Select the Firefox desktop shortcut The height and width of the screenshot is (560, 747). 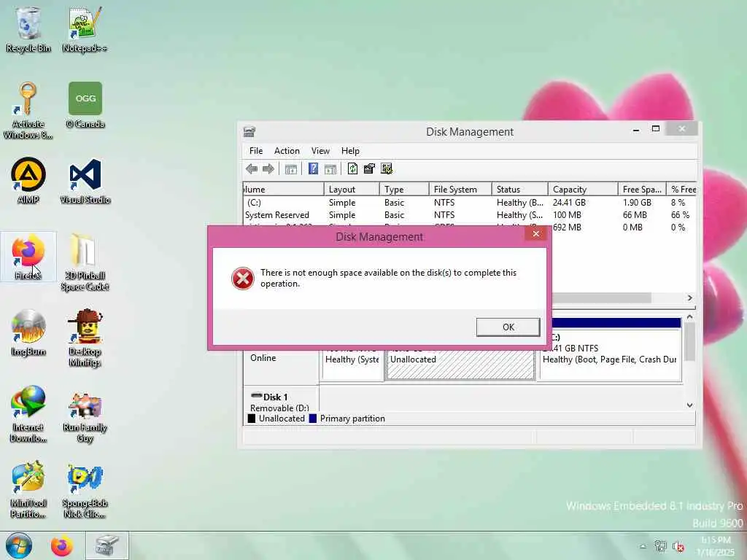tap(28, 257)
